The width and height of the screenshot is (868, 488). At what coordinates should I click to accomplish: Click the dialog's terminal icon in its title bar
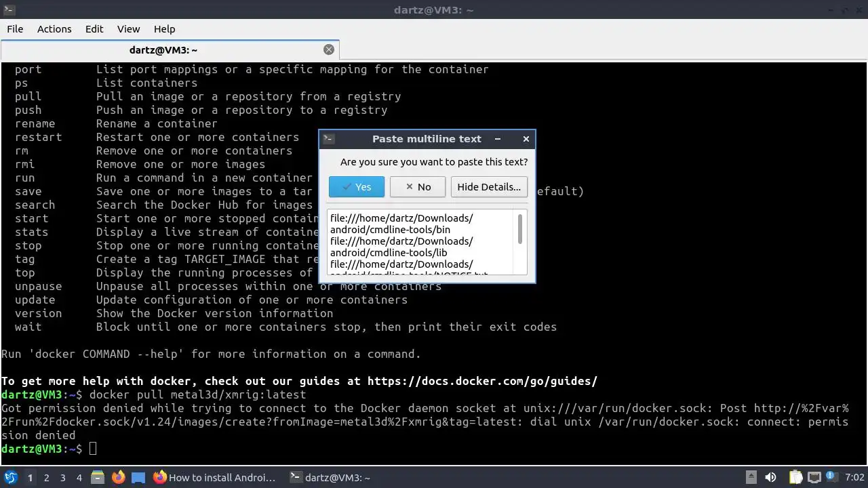(x=328, y=139)
